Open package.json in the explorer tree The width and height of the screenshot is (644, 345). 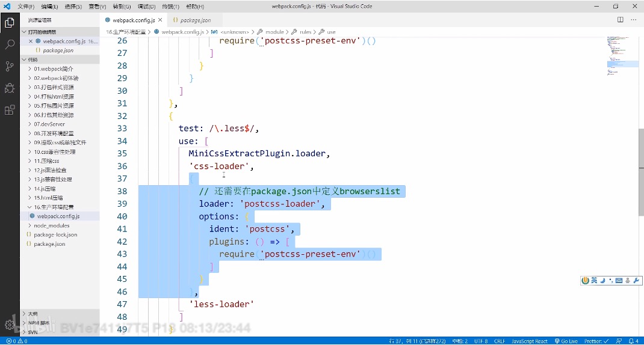pos(60,244)
